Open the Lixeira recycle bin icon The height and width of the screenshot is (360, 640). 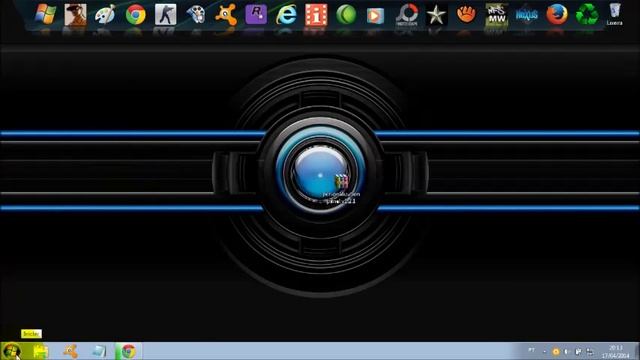coord(615,14)
